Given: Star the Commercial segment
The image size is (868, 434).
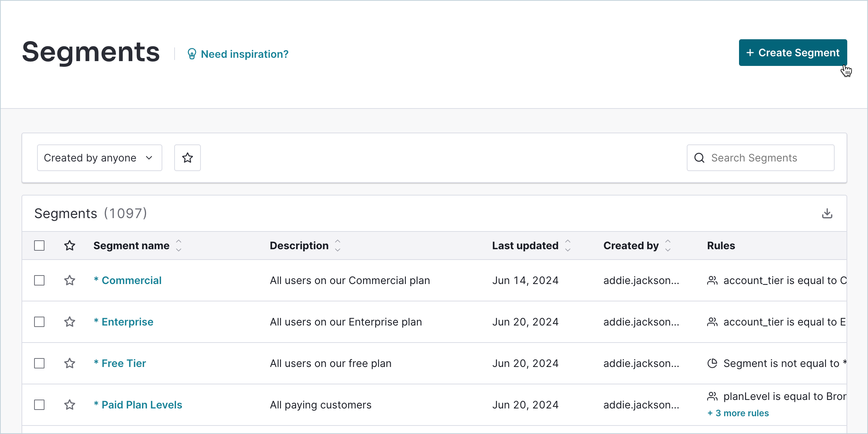Looking at the screenshot, I should (x=70, y=280).
